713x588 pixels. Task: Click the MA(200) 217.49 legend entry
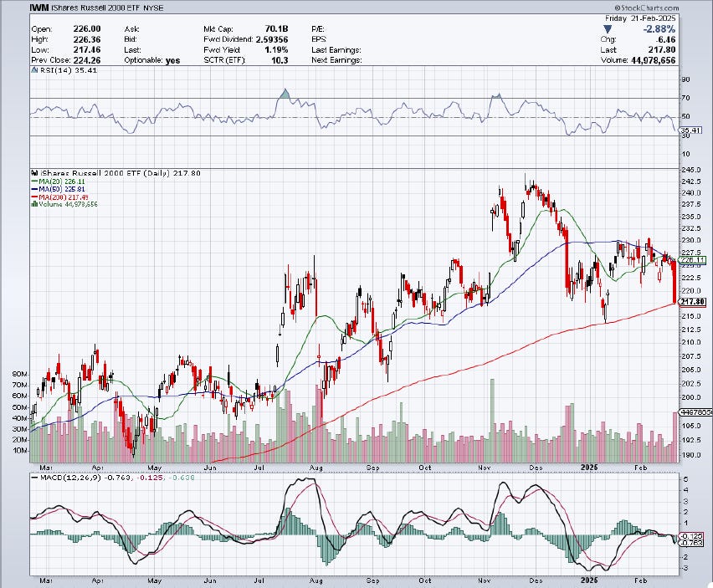pos(60,197)
